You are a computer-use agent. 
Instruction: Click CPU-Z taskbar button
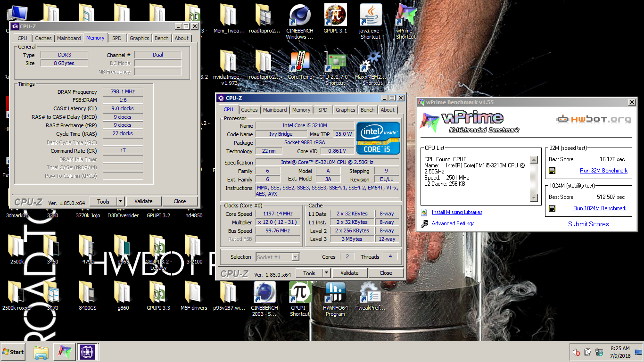click(x=86, y=352)
